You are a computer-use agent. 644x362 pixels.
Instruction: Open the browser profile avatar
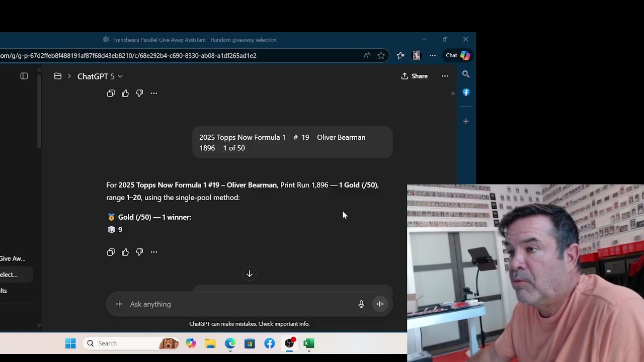(417, 55)
